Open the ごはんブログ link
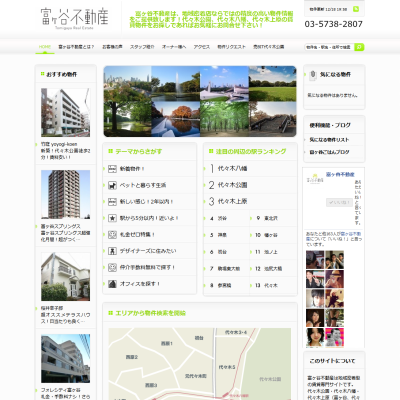This screenshot has width=400, height=400. click(x=329, y=152)
